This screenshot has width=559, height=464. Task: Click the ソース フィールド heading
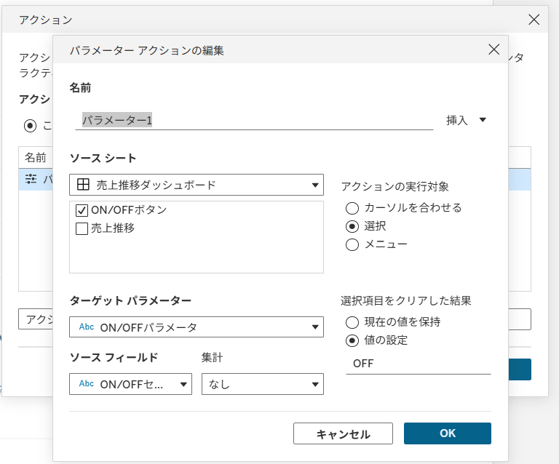(114, 357)
